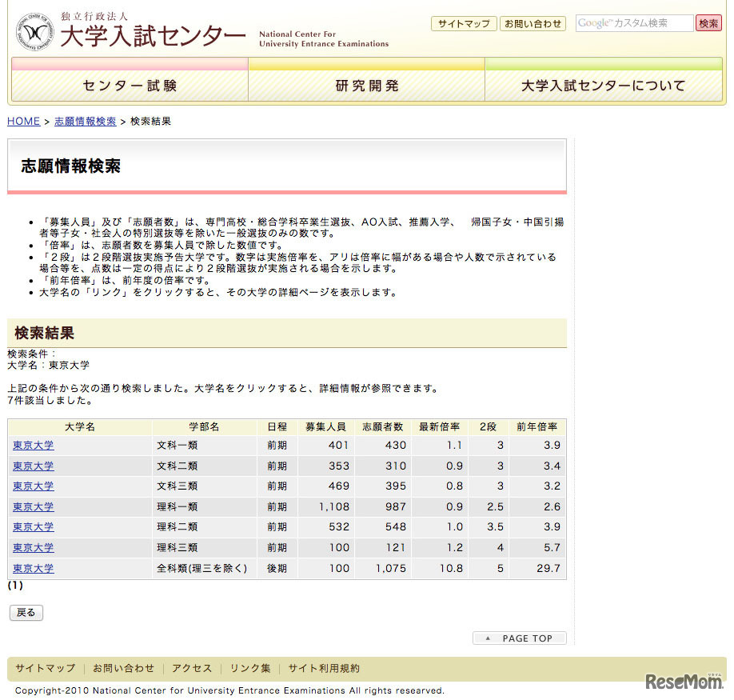This screenshot has width=734, height=700.
Task: Select the 大学入試センターについて navigation tab
Action: pyautogui.click(x=603, y=86)
